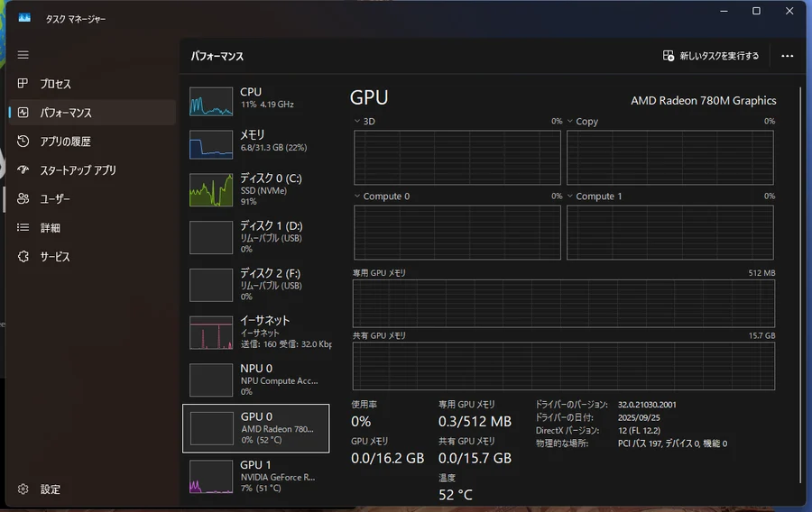Click the 詳細 list icon

point(23,227)
